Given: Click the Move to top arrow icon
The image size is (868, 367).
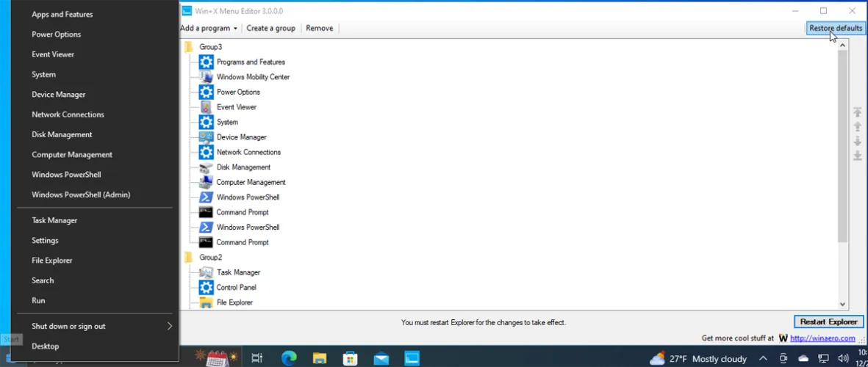Looking at the screenshot, I should [857, 112].
